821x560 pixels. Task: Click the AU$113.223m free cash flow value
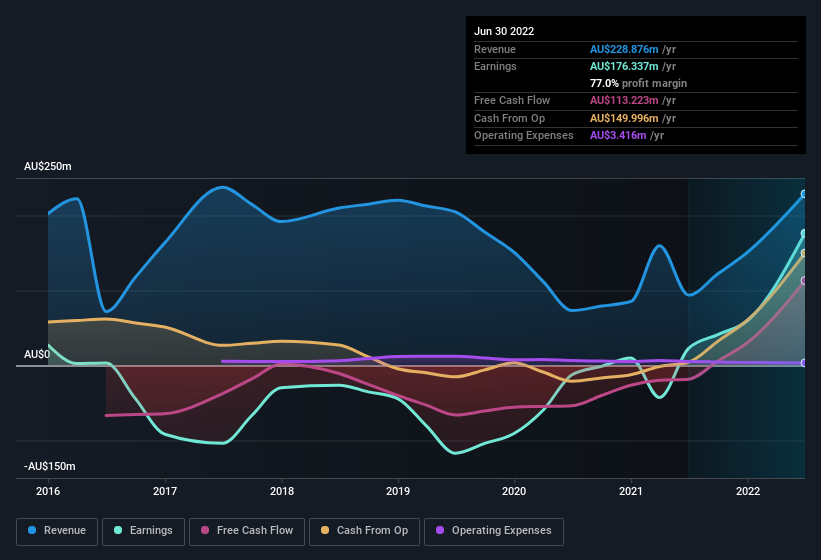pyautogui.click(x=624, y=100)
